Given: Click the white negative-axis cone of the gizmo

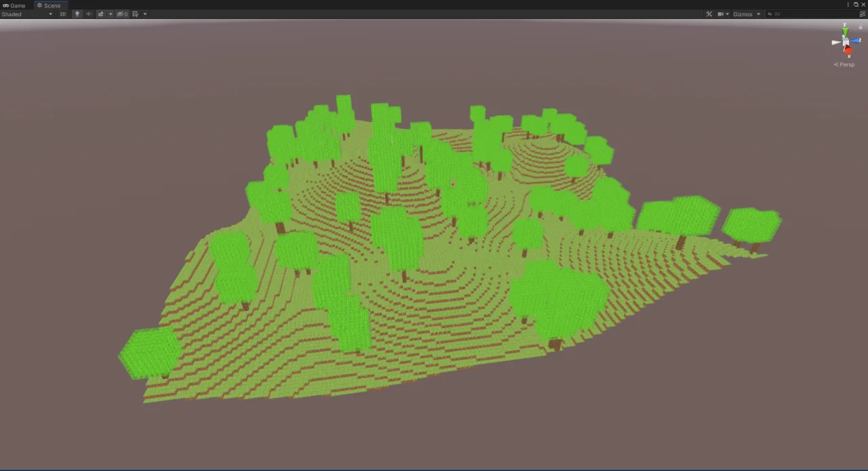Looking at the screenshot, I should click(x=836, y=42).
